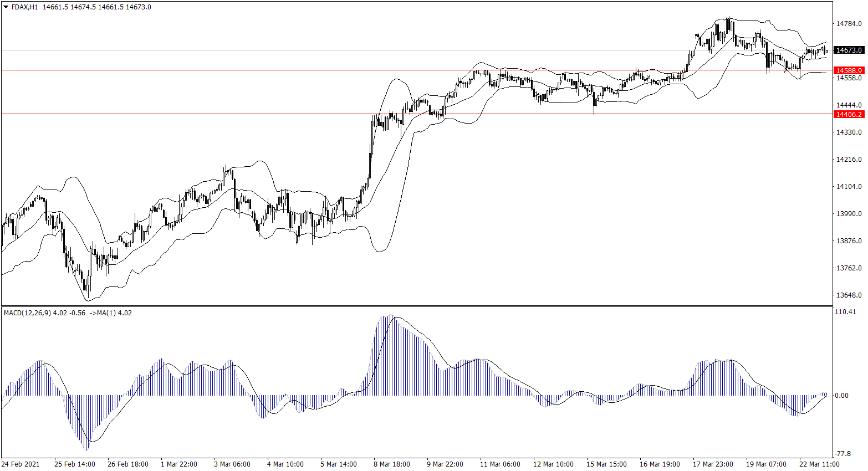This screenshot has height=471, width=868.
Task: Click the 24 Feb 2021 date label
Action: tap(21, 464)
